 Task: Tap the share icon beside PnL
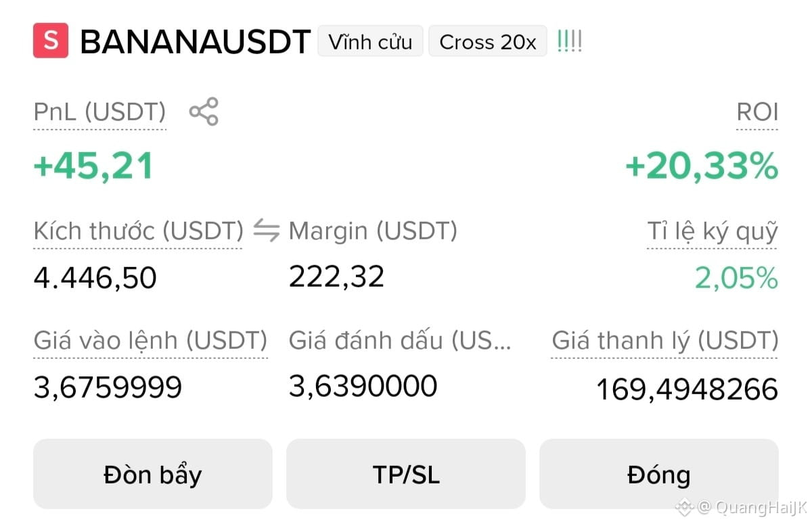pos(204,112)
